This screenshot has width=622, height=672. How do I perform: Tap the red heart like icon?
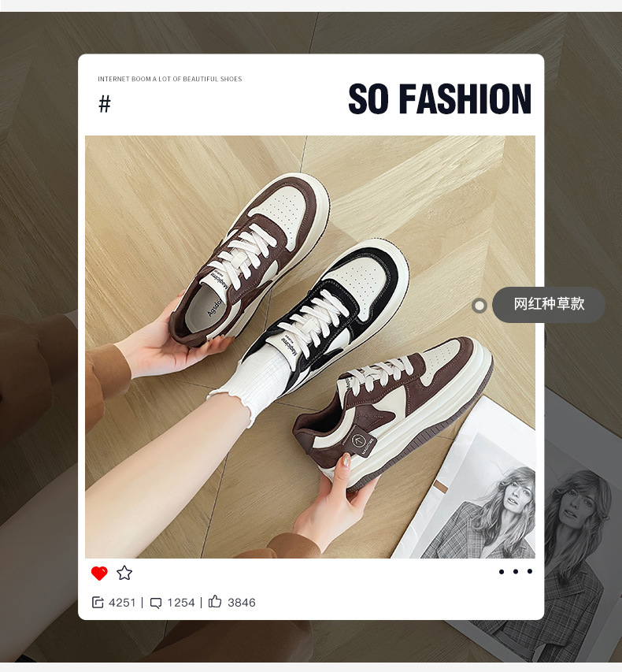(99, 573)
